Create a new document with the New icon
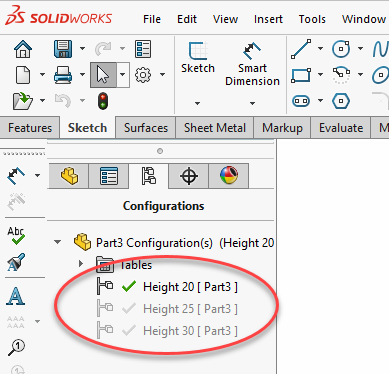389x374 pixels. (23, 75)
